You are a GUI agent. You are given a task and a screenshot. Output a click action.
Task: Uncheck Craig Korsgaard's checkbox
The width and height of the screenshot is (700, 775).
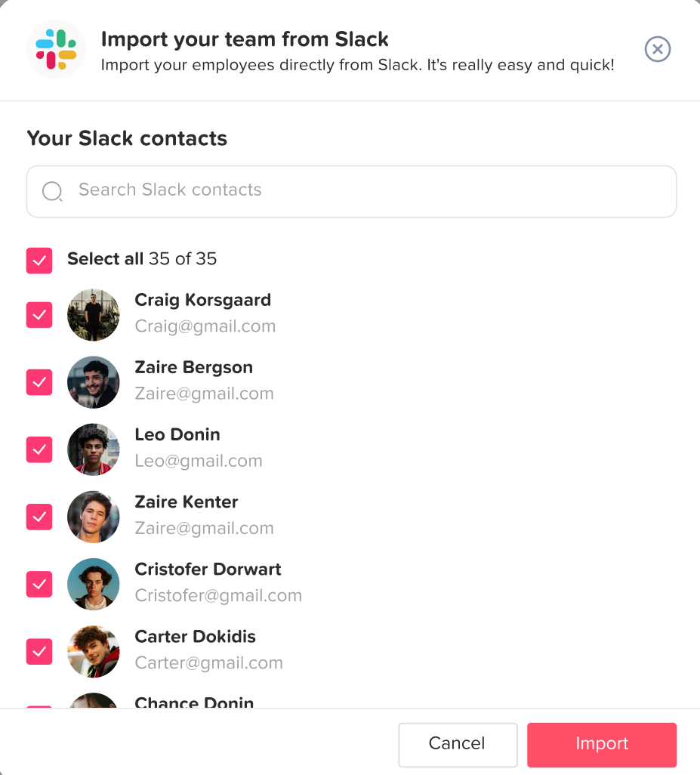pos(39,315)
